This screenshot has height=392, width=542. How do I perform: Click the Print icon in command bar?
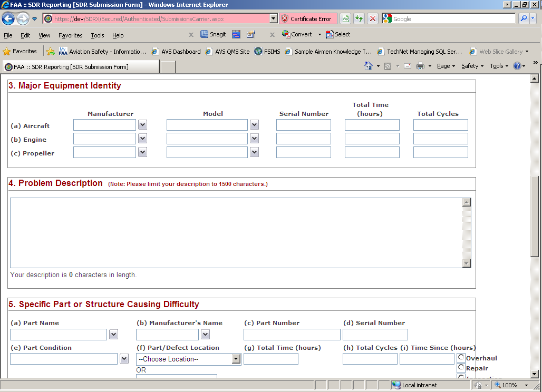pyautogui.click(x=420, y=66)
